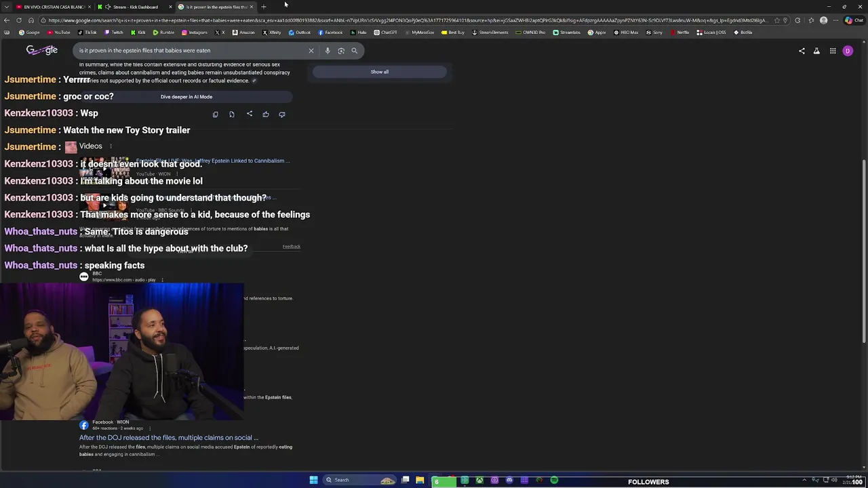The image size is (868, 488).
Task: Give thumbs down to AI overview
Action: (282, 115)
